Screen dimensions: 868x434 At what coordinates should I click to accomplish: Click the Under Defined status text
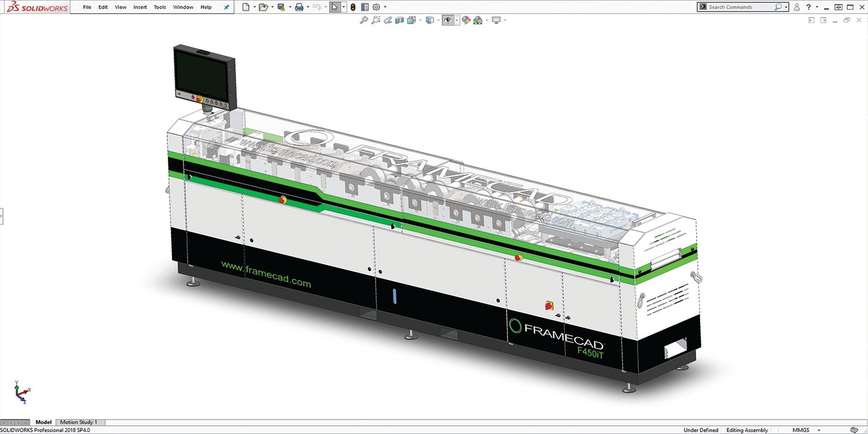(x=701, y=430)
